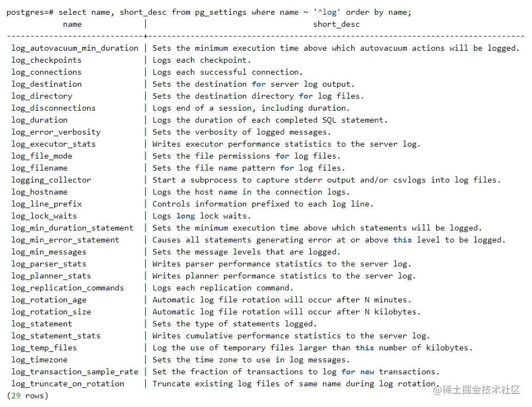Click the log_autovacuum_min_duration setting name
Viewport: 532px width, 407px height.
(x=75, y=48)
